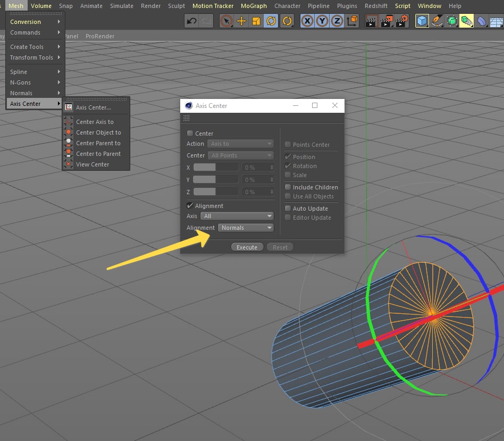Click Render to Picture Viewer icon
The width and height of the screenshot is (504, 441).
click(387, 21)
